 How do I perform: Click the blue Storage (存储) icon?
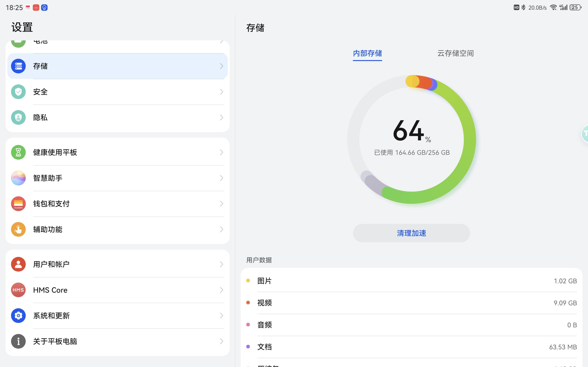tap(18, 66)
